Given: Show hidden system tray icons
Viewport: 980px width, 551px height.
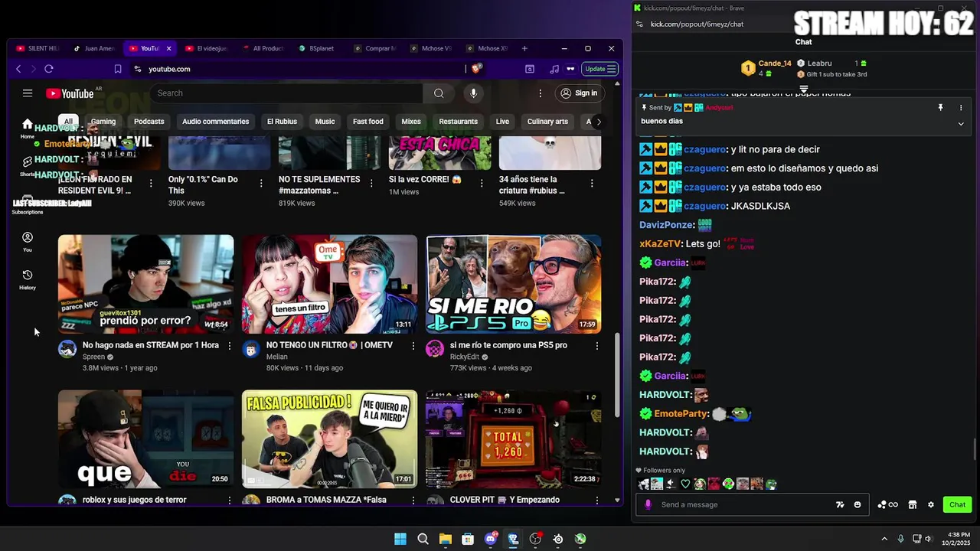Looking at the screenshot, I should [884, 539].
